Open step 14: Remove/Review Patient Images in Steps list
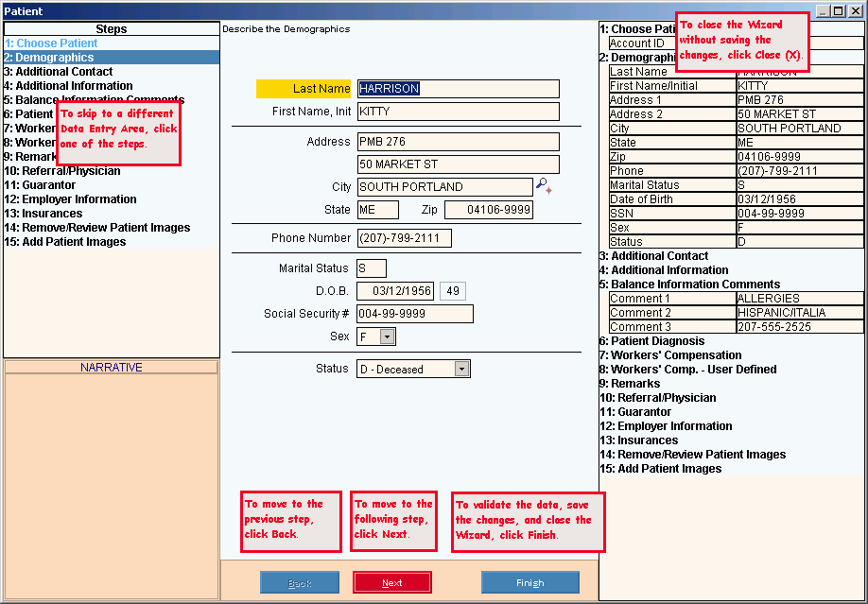868x604 pixels. click(112, 228)
